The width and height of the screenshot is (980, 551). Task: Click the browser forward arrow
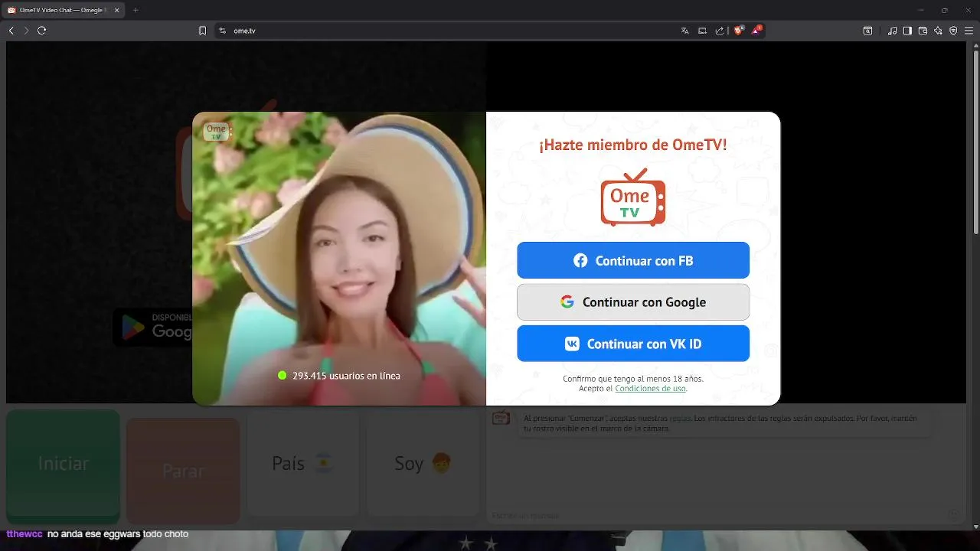point(26,31)
